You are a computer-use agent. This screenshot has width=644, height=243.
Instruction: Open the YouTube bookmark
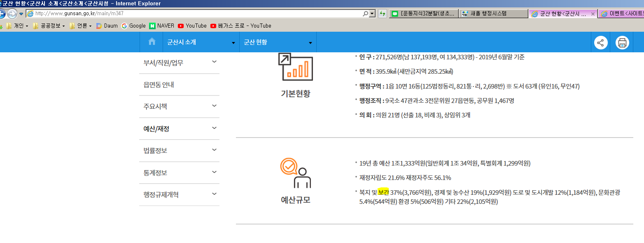192,26
